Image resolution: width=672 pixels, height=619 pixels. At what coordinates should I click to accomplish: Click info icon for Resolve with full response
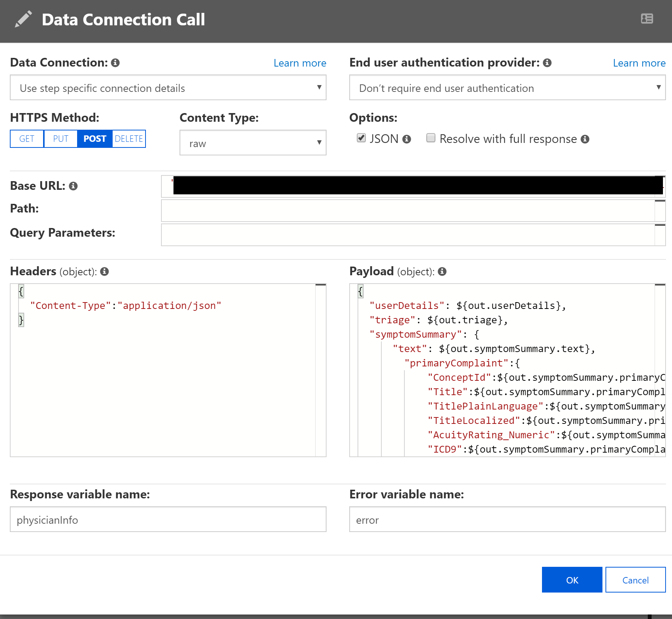pyautogui.click(x=585, y=139)
